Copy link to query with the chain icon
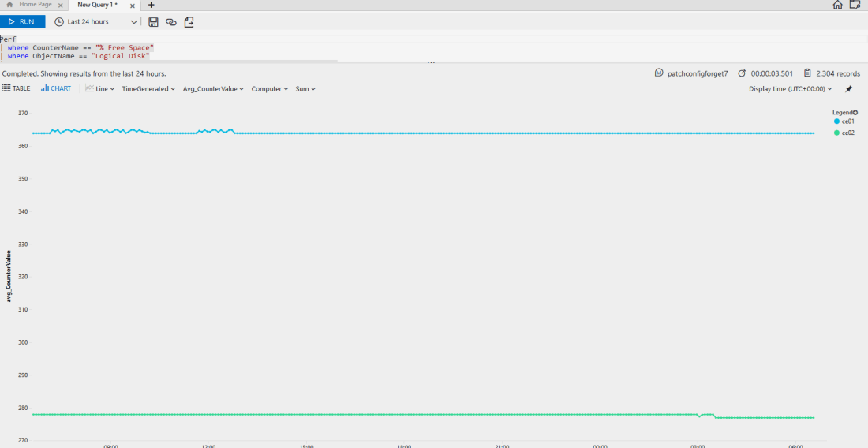 point(171,22)
